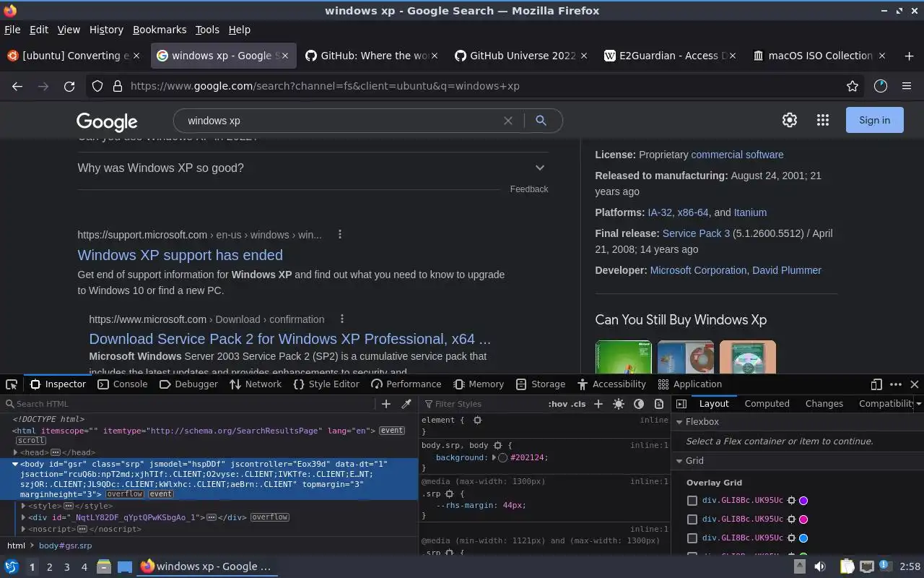Click the eyedropper color picker icon
The image size is (924, 578).
[x=406, y=404]
